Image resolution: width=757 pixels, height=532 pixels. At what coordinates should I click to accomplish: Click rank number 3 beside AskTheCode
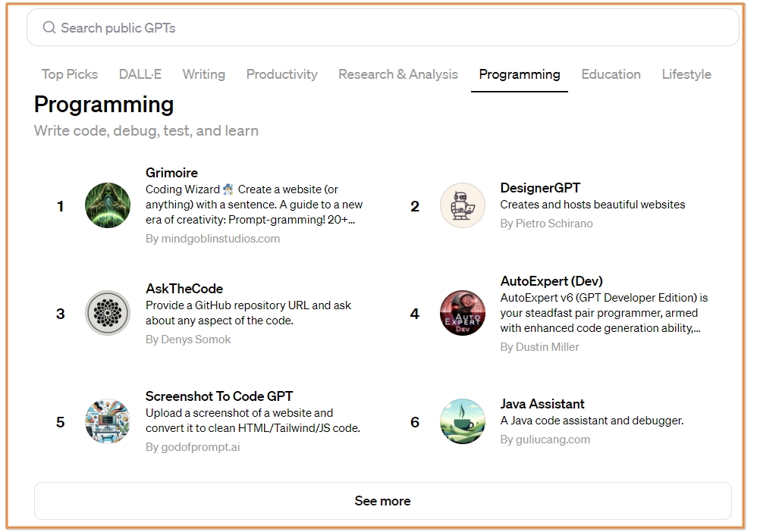61,314
